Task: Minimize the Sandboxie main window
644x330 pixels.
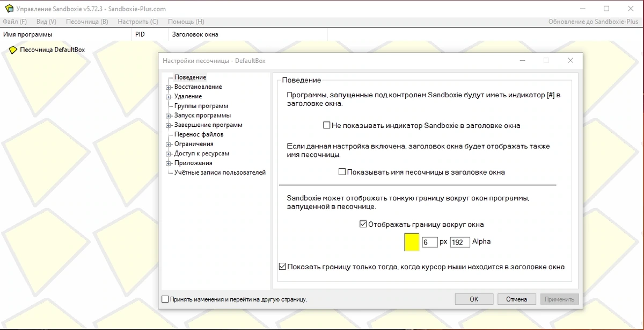Action: pos(582,9)
